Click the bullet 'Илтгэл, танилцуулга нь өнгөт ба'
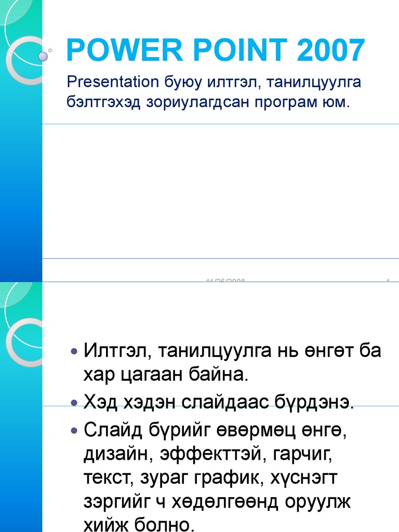This screenshot has height=532, width=399. point(232,351)
